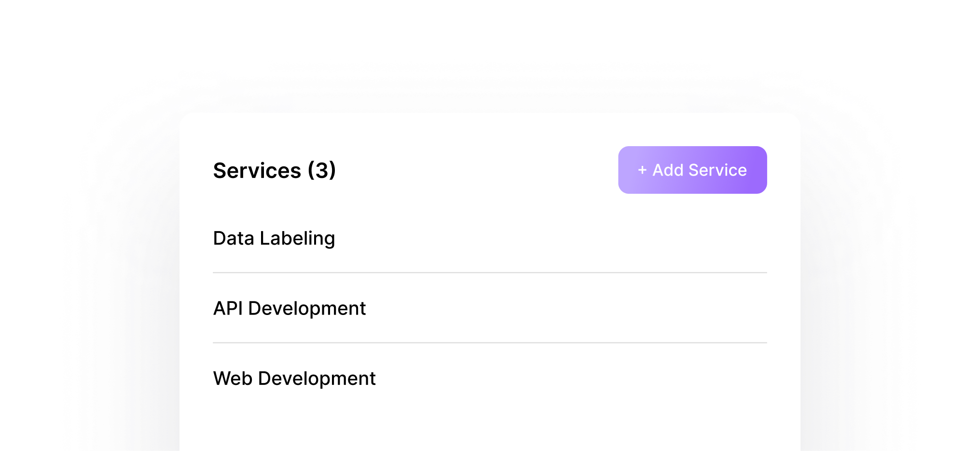Click the divider below Data Labeling
The height and width of the screenshot is (451, 980).
click(490, 273)
